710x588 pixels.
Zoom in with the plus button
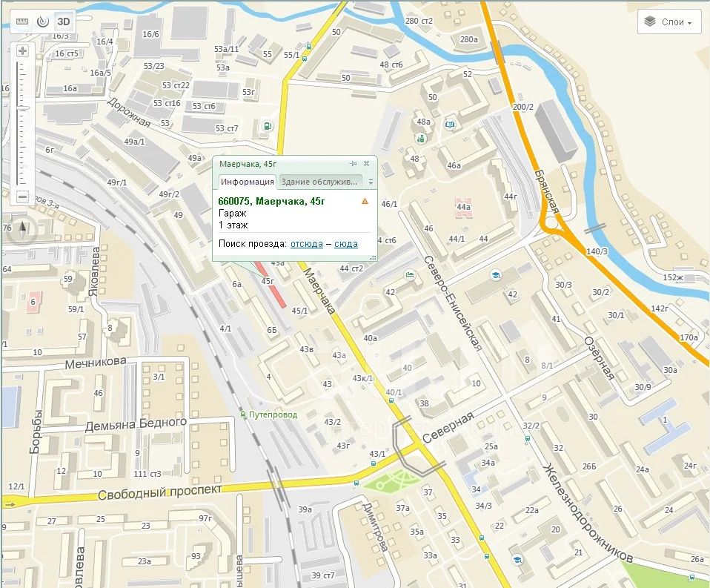click(x=23, y=50)
